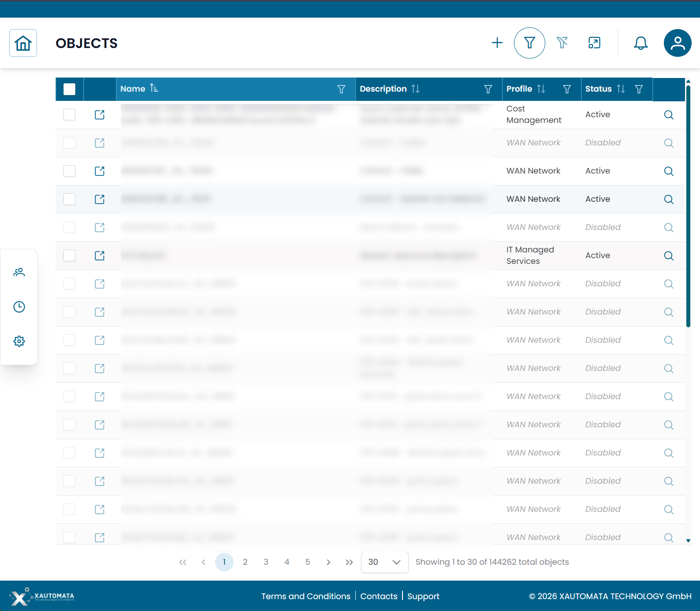Viewport: 700px width, 611px height.
Task: Open the IT Managed Services row link icon
Action: pyautogui.click(x=100, y=256)
